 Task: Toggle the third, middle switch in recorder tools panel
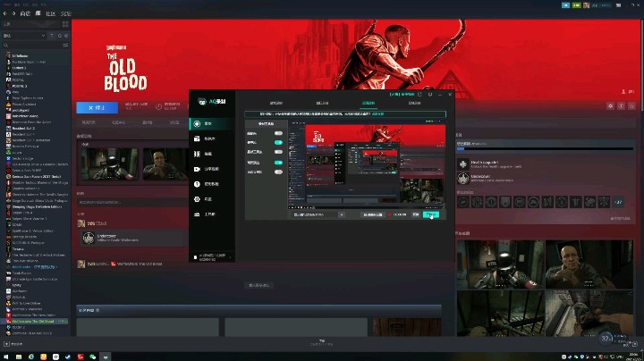[278, 152]
